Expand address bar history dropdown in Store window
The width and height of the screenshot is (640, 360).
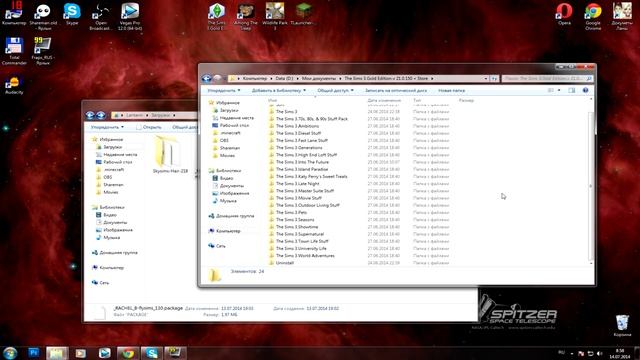tap(486, 78)
